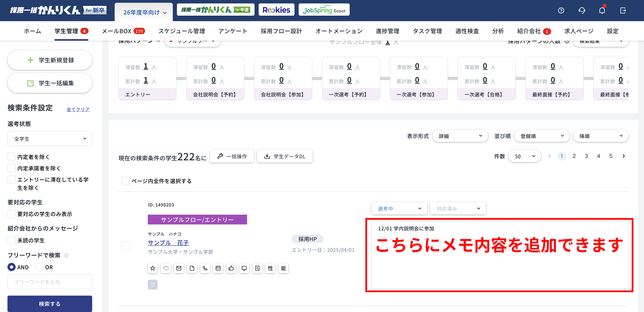Click the phone icon on the student card
Screen dimensions: 644x312
click(x=205, y=268)
